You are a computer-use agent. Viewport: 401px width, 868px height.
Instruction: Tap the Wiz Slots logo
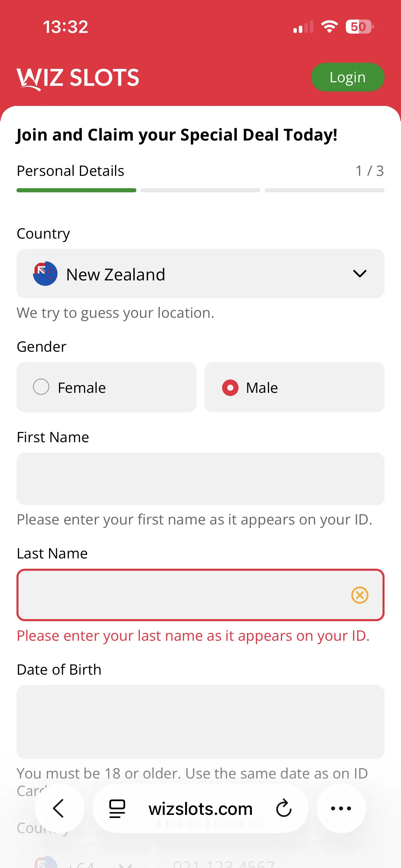(x=78, y=78)
